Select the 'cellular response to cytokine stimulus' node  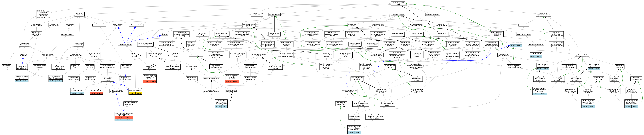107,79
